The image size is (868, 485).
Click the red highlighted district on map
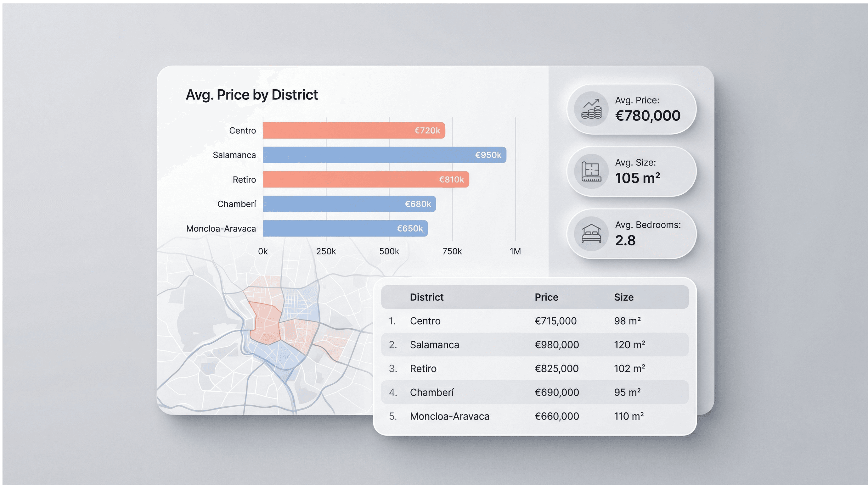point(266,324)
